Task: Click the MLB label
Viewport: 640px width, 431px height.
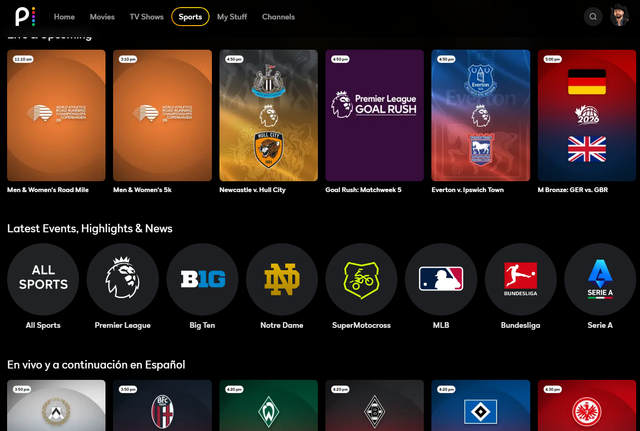Action: tap(441, 325)
